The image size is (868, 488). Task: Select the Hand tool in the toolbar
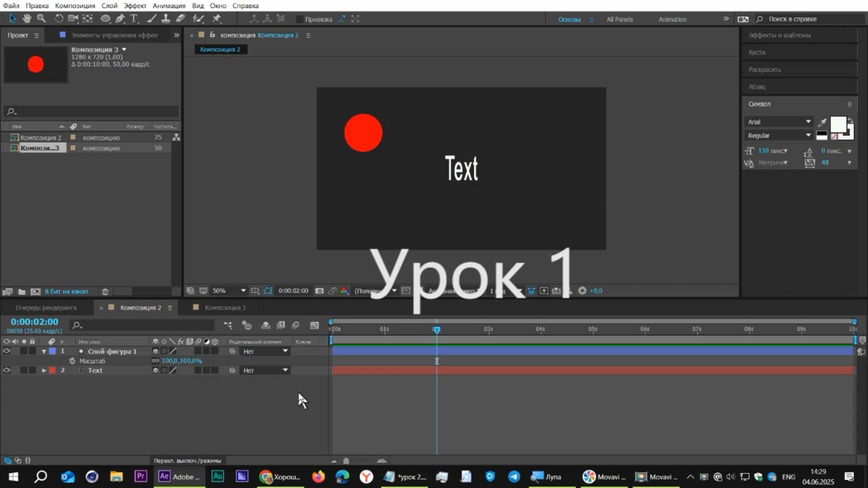(x=26, y=18)
